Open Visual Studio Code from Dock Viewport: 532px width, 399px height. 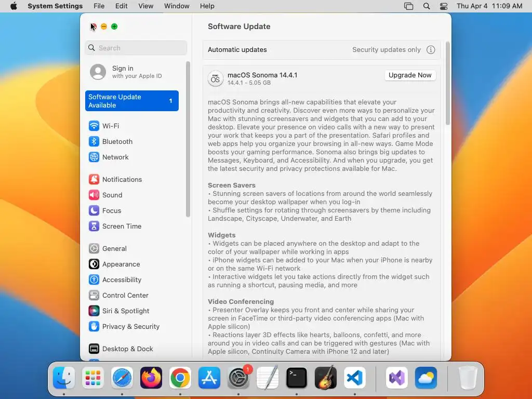[x=354, y=378]
